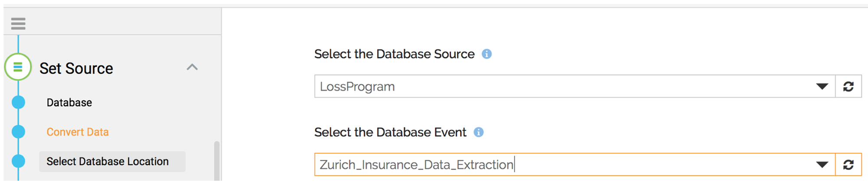868x189 pixels.
Task: Open the Database Source dropdown arrow
Action: 822,86
